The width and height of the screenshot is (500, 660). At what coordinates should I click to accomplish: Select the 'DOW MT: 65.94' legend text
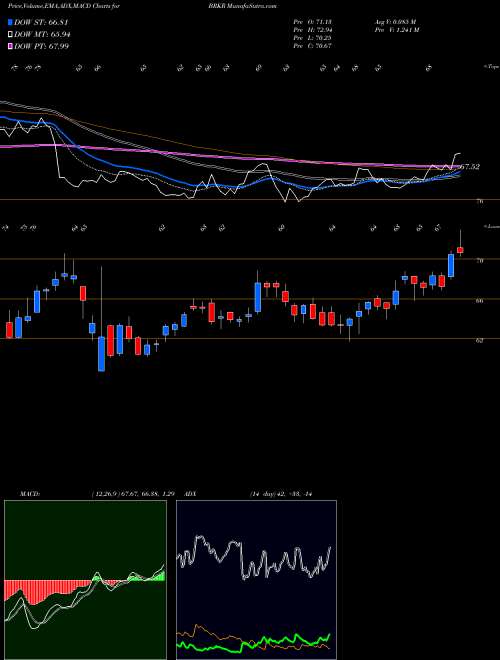[x=42, y=35]
